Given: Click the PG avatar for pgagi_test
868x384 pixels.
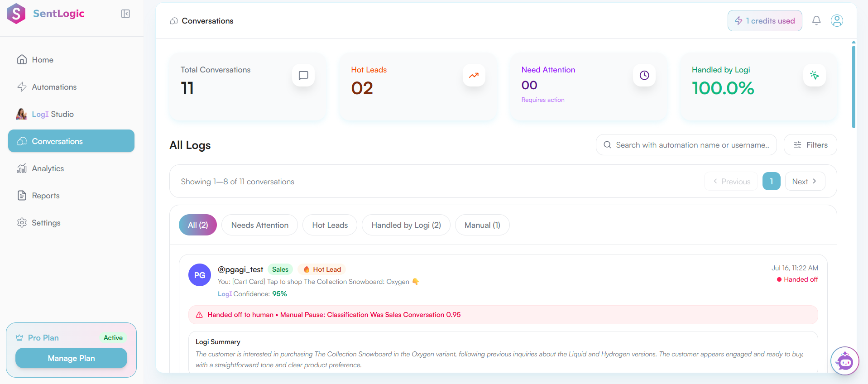Looking at the screenshot, I should 200,275.
